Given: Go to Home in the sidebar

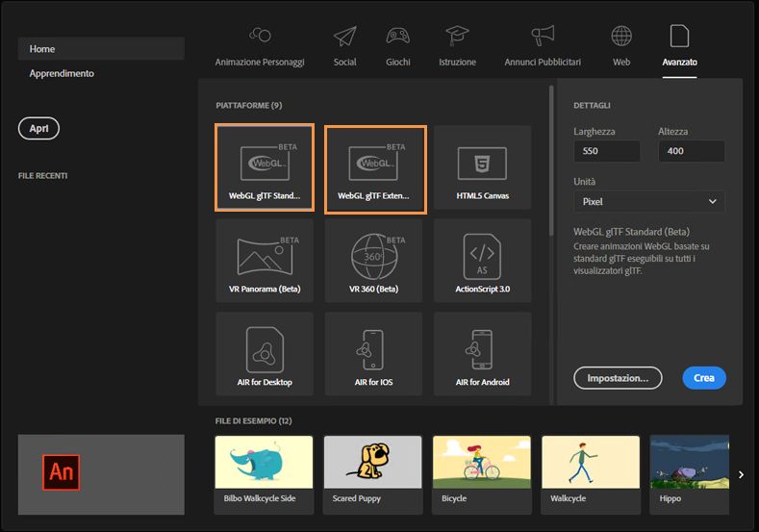Looking at the screenshot, I should [x=101, y=48].
